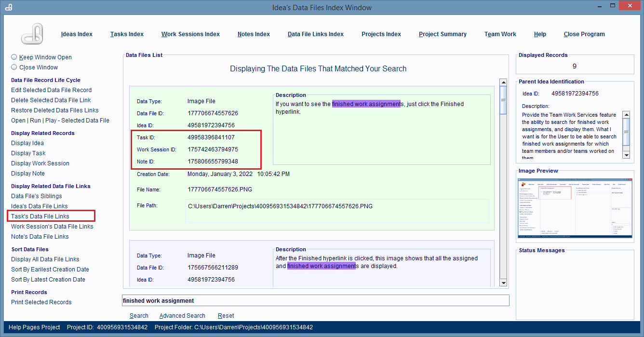Open the Tasks Index menu
This screenshot has width=644, height=337.
coord(127,34)
